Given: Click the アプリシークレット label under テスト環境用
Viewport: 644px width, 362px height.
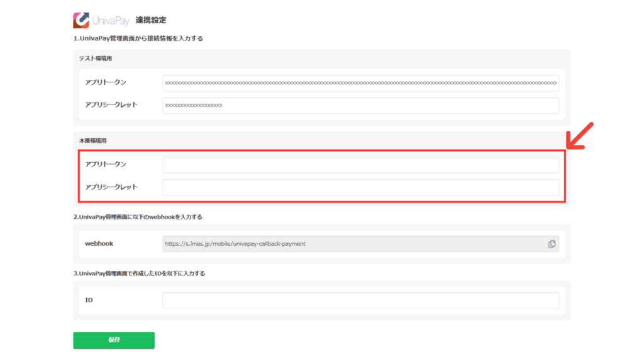Looking at the screenshot, I should [x=111, y=105].
